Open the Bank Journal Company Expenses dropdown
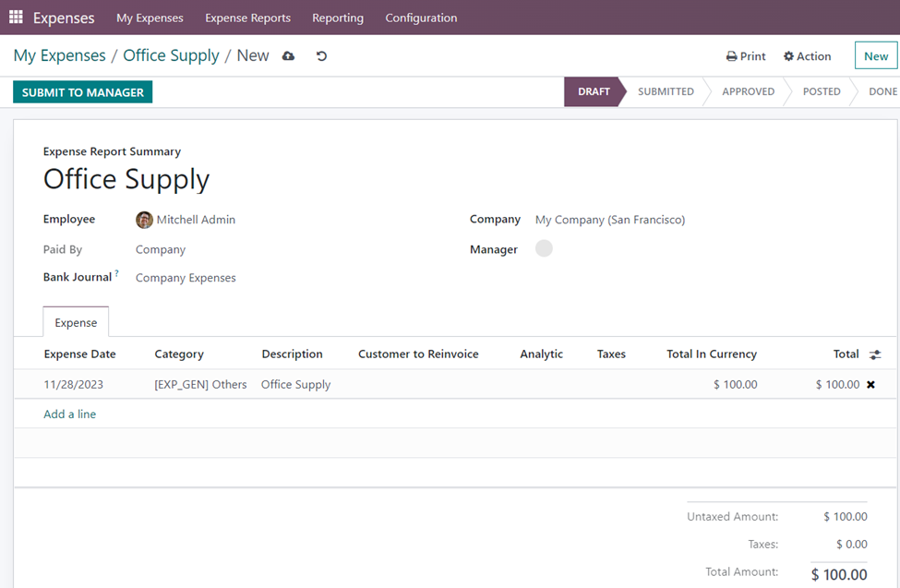The image size is (900, 588). pos(186,278)
